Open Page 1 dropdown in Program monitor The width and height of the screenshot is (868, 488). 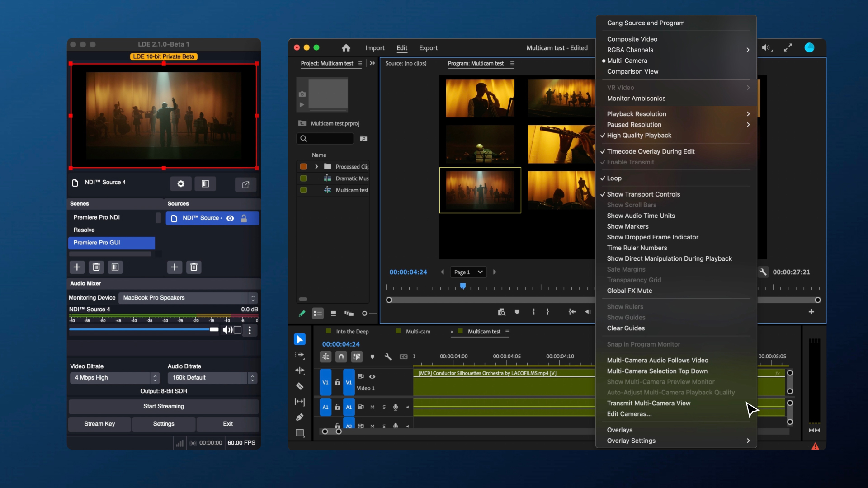click(x=469, y=272)
